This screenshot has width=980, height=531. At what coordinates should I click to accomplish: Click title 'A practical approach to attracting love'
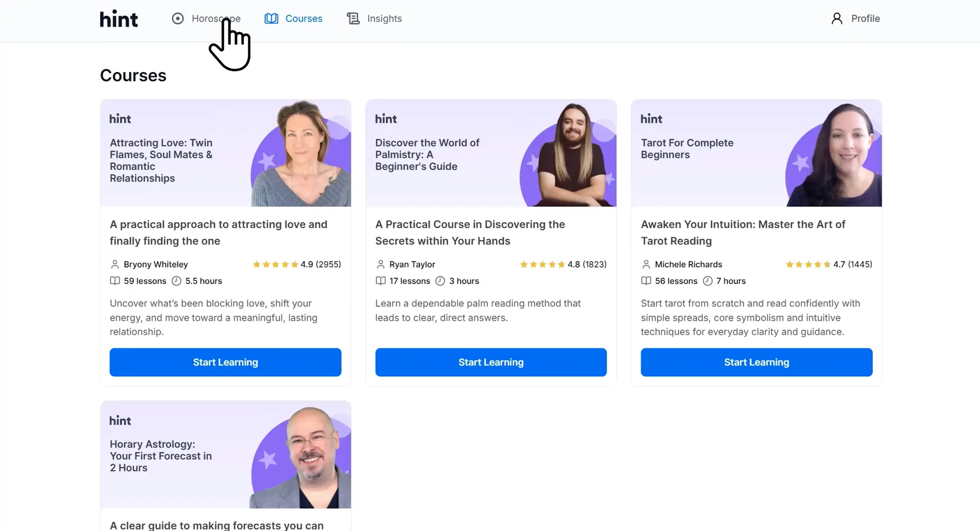point(218,233)
